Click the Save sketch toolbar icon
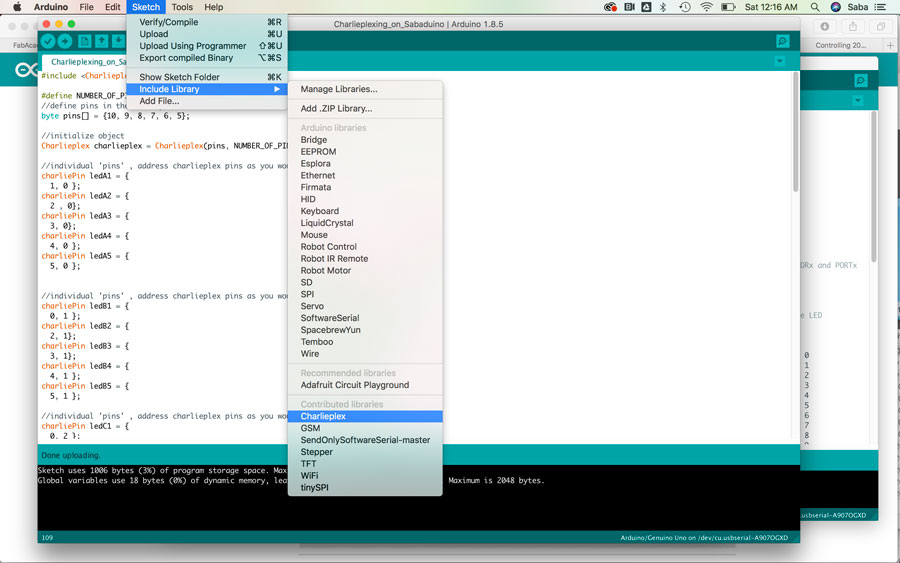 118,41
